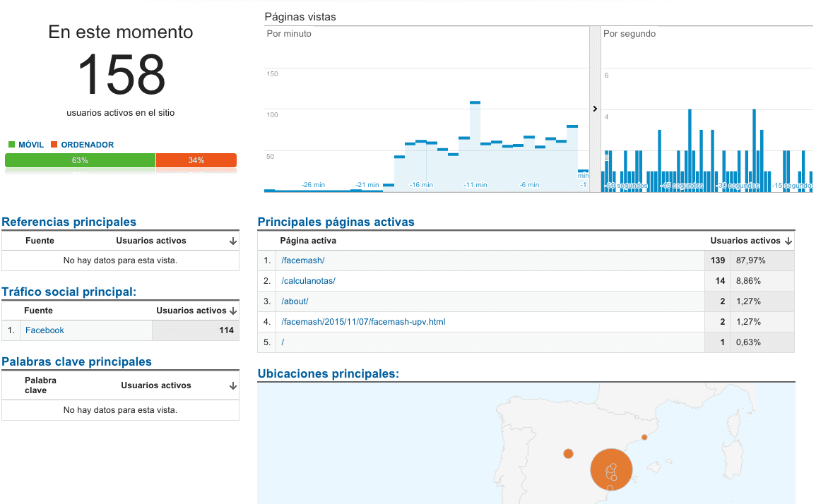Screen dimensions: 816x504
Task: Open the /about/ page link
Action: point(295,301)
